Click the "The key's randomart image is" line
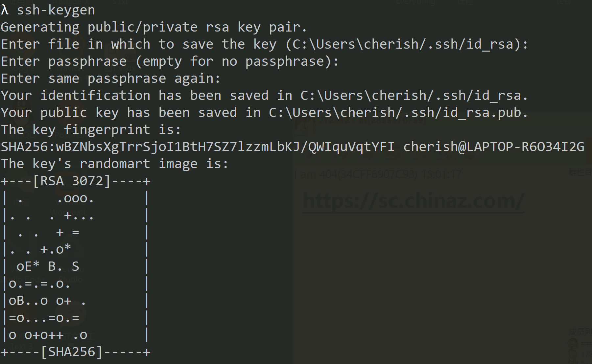 tap(114, 164)
